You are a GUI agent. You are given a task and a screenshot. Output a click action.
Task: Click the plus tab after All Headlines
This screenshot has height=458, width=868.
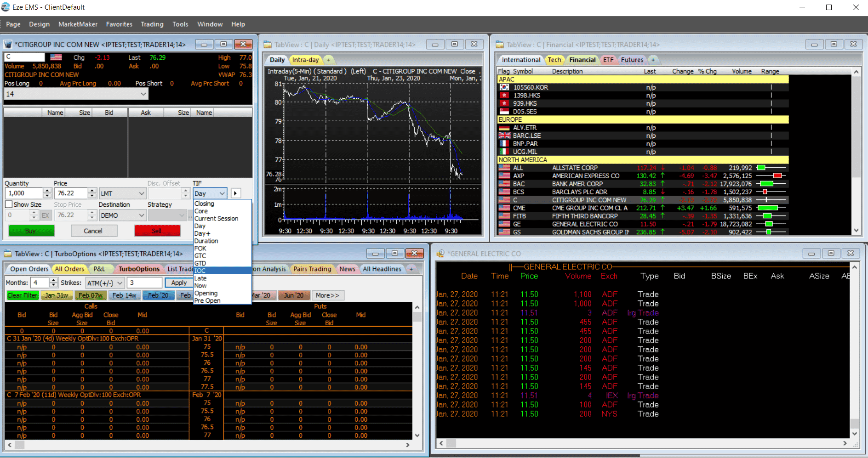[411, 269]
